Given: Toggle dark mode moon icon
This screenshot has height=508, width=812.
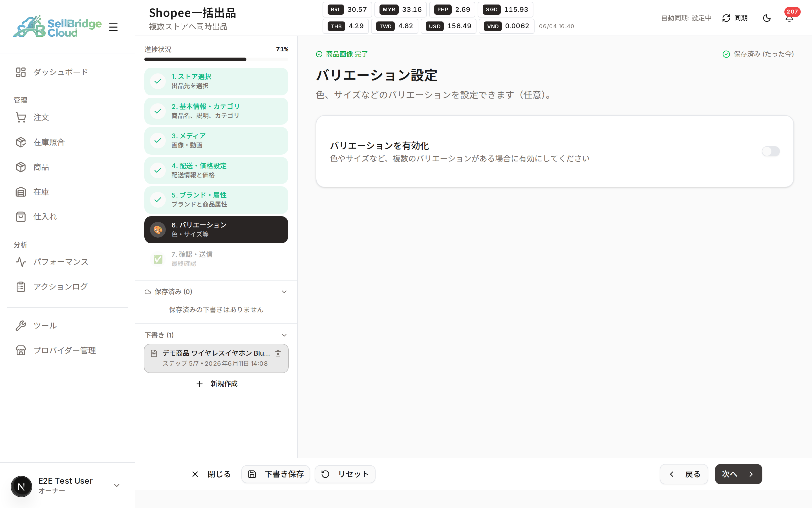Looking at the screenshot, I should point(767,18).
